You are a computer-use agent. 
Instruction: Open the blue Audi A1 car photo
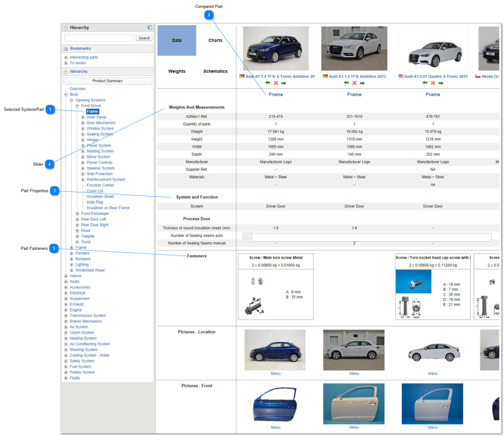click(276, 49)
